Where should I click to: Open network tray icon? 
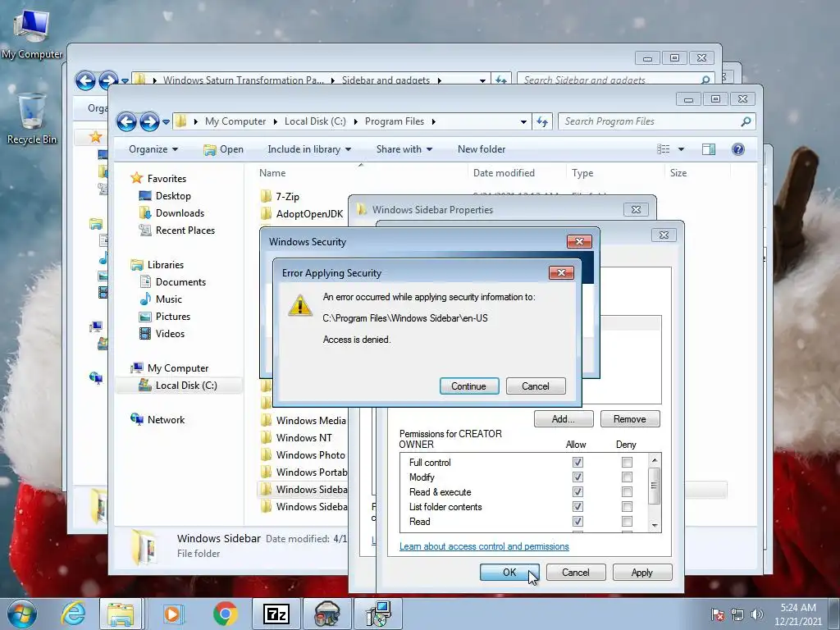(x=737, y=614)
